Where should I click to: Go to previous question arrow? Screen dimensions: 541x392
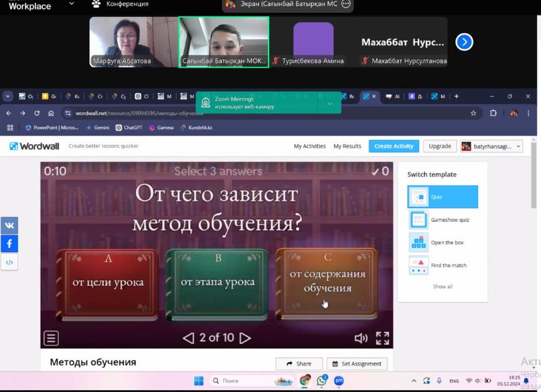[x=189, y=338]
